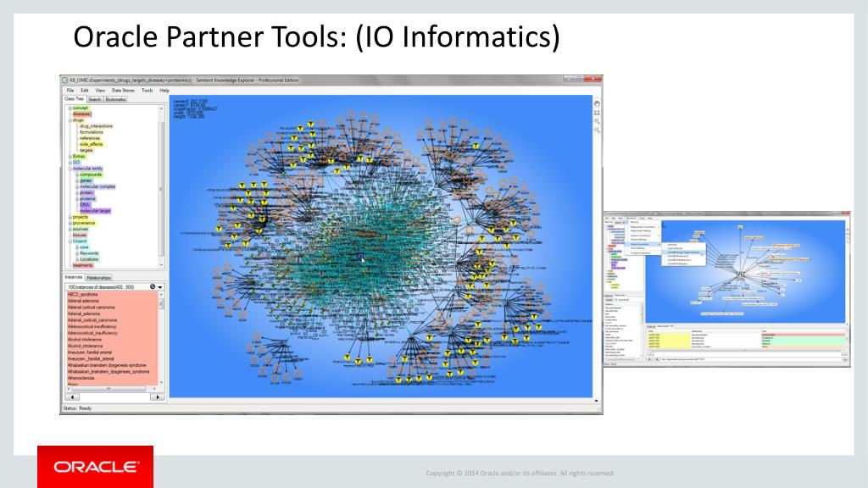
Task: Go to next page of instances
Action: [157, 396]
